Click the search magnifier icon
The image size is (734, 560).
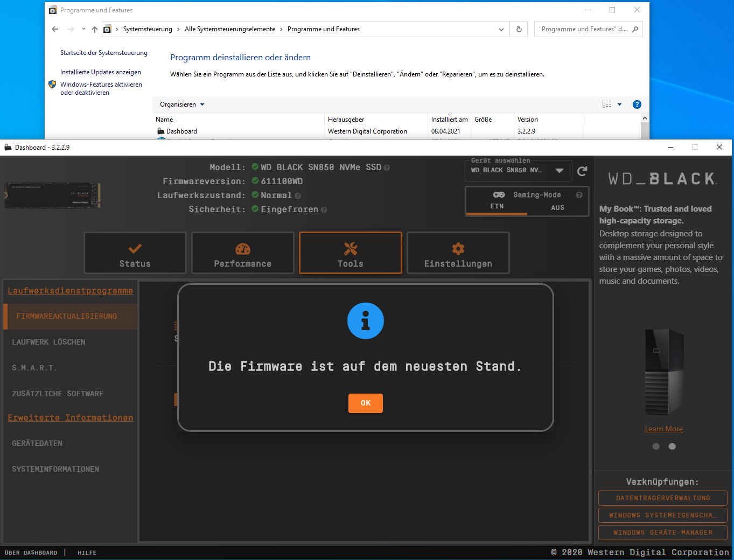[635, 29]
